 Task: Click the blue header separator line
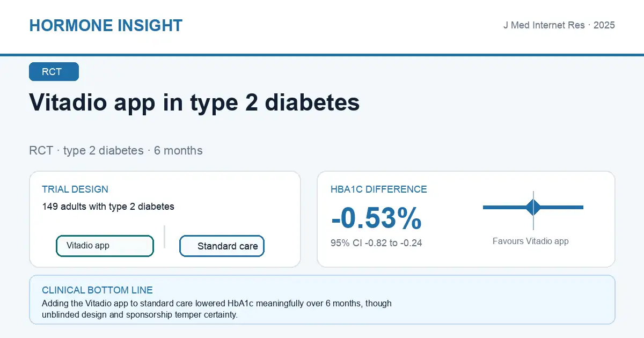click(322, 55)
